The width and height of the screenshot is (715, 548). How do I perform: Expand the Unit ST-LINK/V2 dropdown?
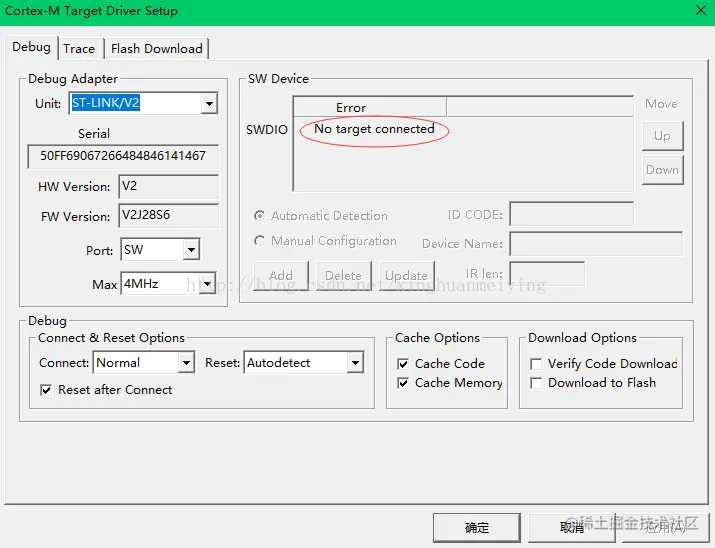pos(209,103)
